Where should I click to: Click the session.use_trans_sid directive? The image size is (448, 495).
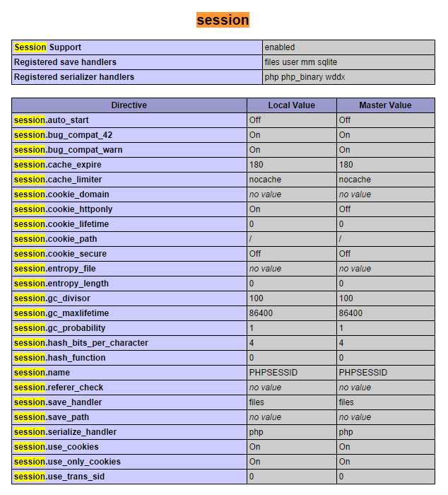point(59,477)
